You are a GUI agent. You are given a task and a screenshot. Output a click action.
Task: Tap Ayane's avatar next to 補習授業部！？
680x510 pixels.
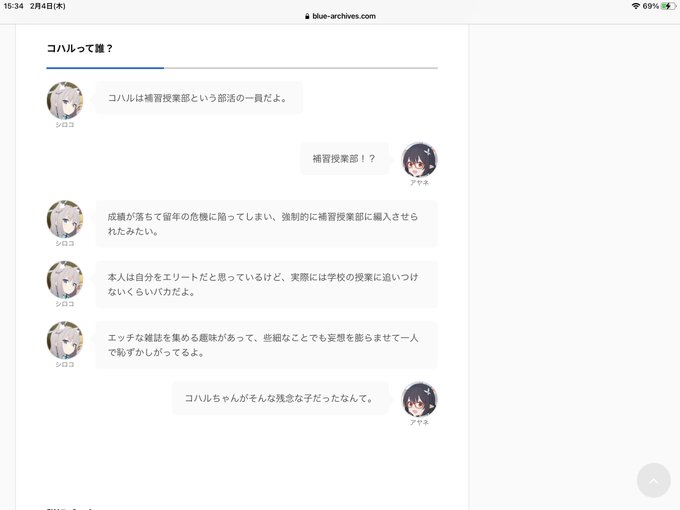pyautogui.click(x=419, y=160)
